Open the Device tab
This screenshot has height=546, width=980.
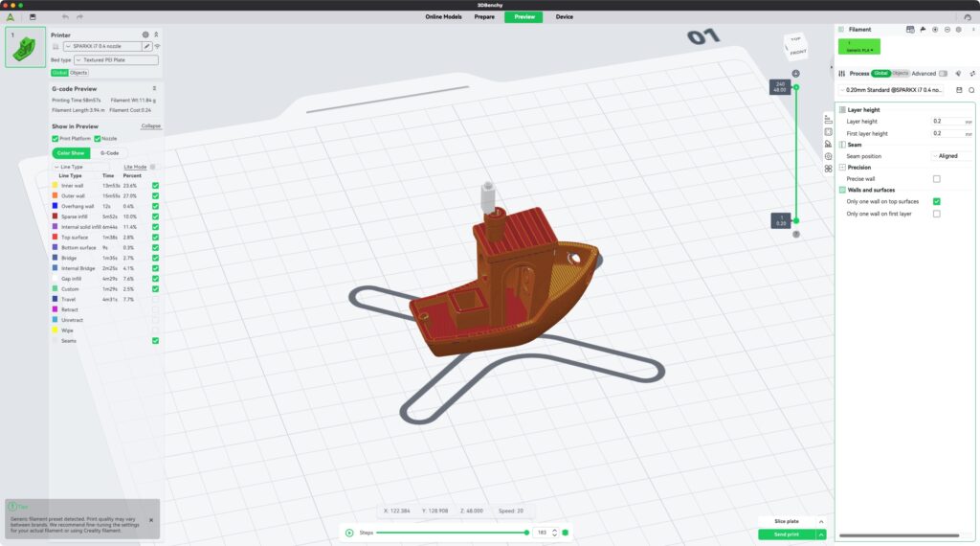pyautogui.click(x=565, y=16)
